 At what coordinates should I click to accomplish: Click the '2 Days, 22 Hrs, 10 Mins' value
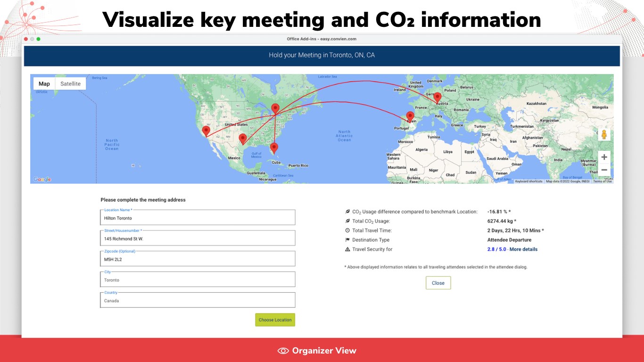tap(516, 230)
